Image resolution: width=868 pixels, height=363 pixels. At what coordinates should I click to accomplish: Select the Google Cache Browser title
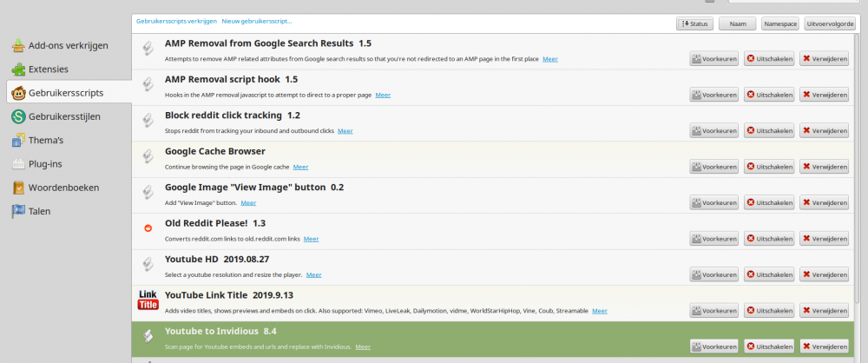215,151
